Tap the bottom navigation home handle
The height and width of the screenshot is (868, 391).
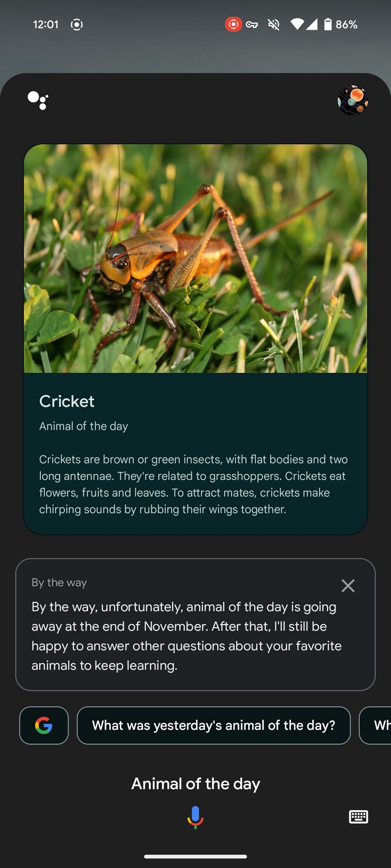[x=195, y=856]
